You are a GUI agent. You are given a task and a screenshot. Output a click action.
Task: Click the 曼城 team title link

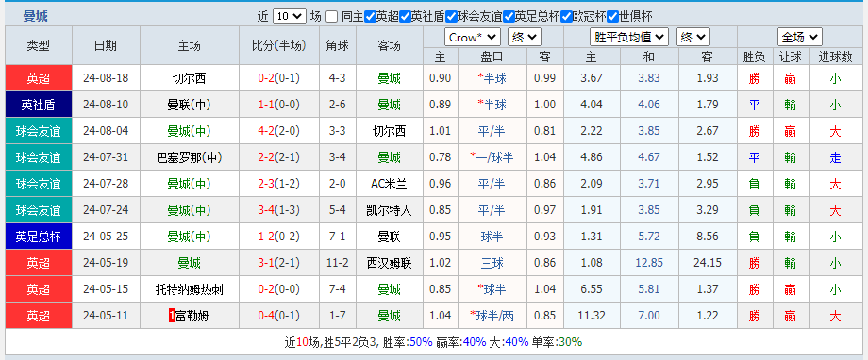coord(36,16)
